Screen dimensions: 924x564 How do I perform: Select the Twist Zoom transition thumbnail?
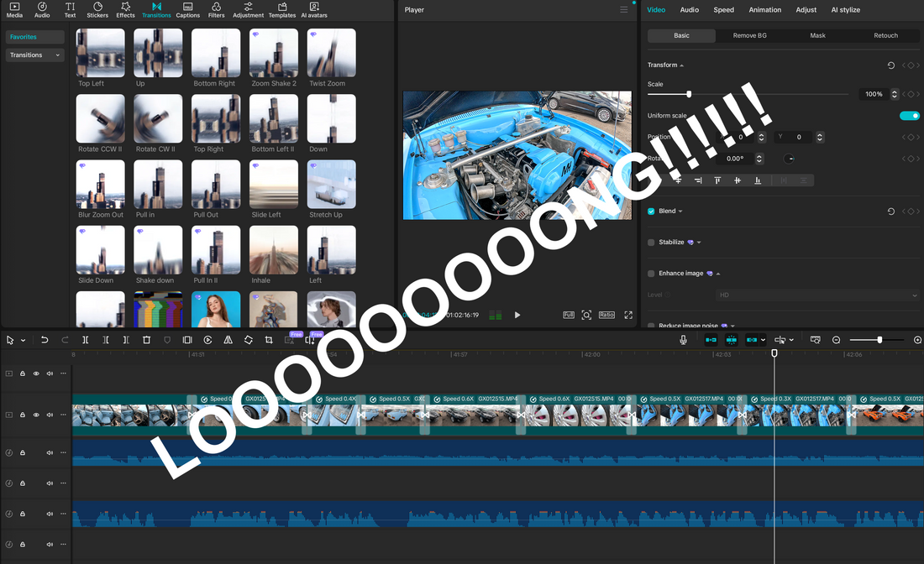[330, 52]
